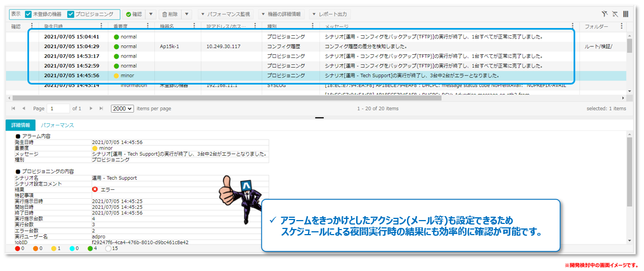Click IP address 10.249.30.117 cell
The image size is (644, 271).
(224, 46)
